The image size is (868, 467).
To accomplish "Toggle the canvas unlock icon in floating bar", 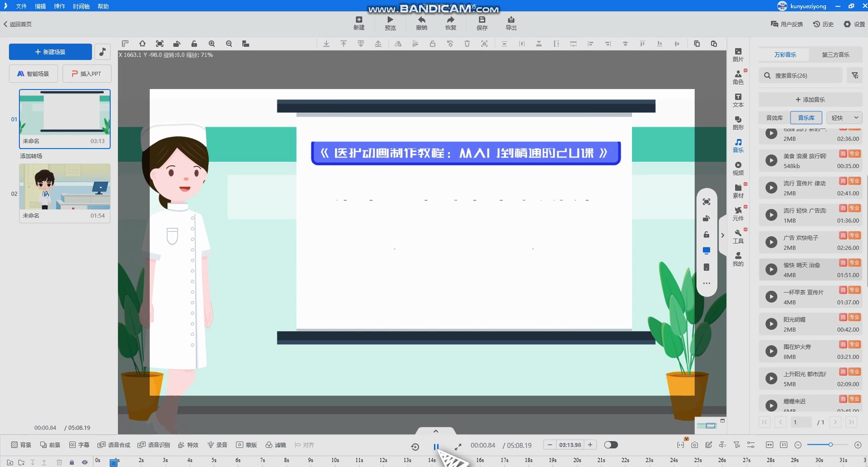I will (x=706, y=234).
